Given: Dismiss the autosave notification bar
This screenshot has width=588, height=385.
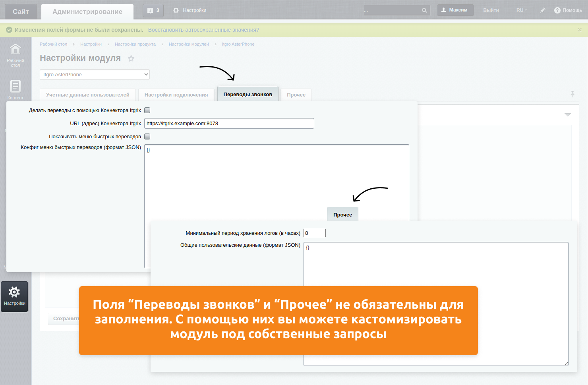Looking at the screenshot, I should (579, 30).
